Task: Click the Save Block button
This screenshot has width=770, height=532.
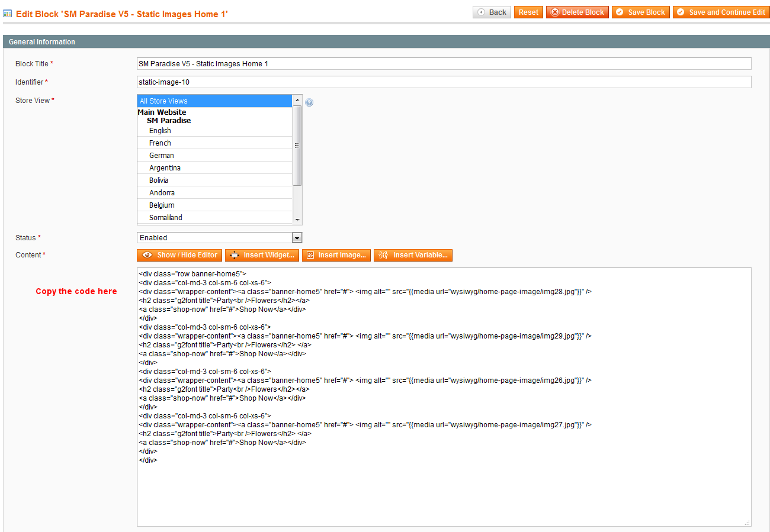Action: click(x=641, y=12)
